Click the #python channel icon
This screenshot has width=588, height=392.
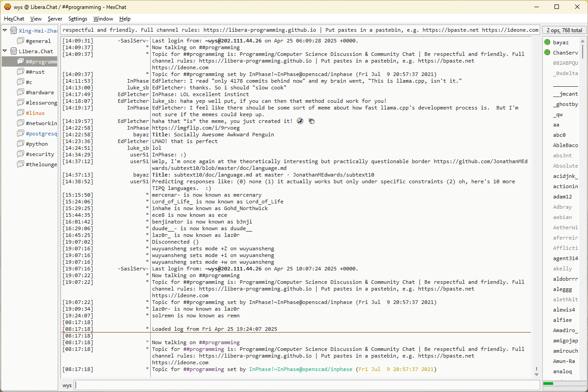coord(21,144)
